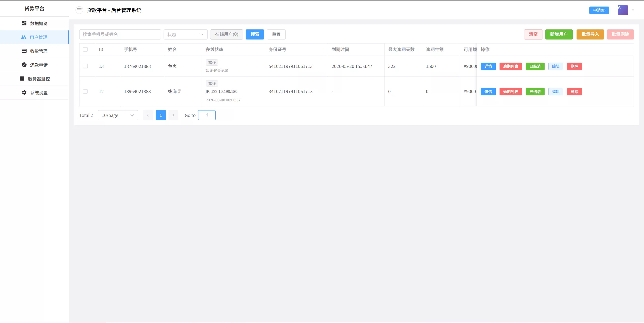The height and width of the screenshot is (323, 644).
Task: Open the 10/page page-size dropdown
Action: 118,115
